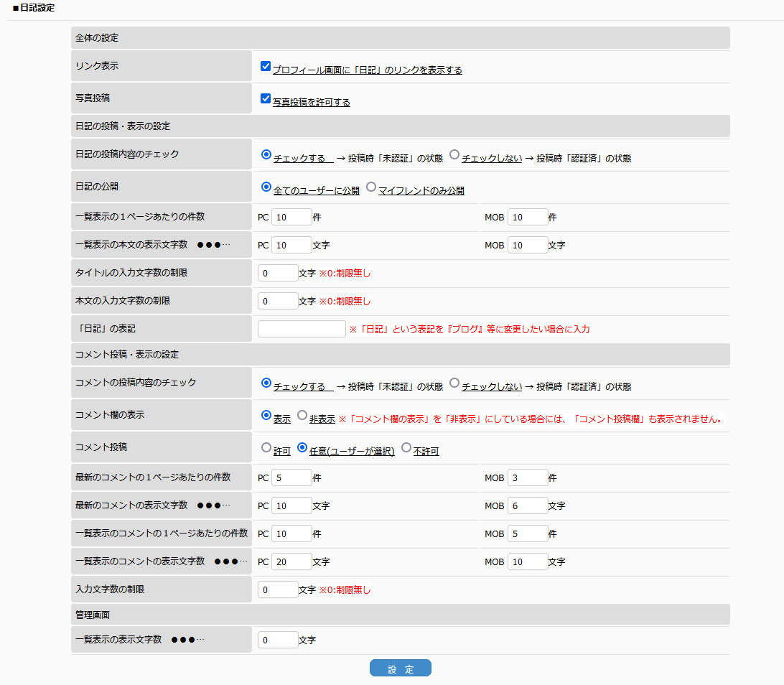Choose 全てのユーザーに公開 radio option

click(x=266, y=187)
